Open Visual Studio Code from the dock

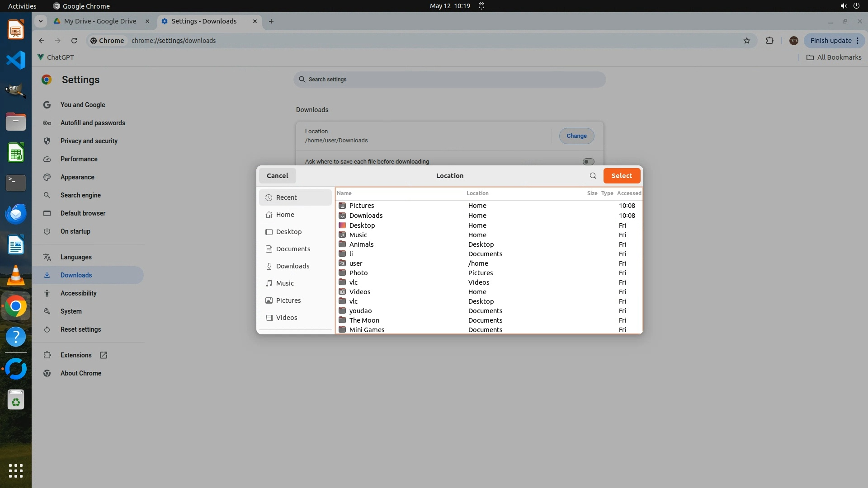point(16,60)
